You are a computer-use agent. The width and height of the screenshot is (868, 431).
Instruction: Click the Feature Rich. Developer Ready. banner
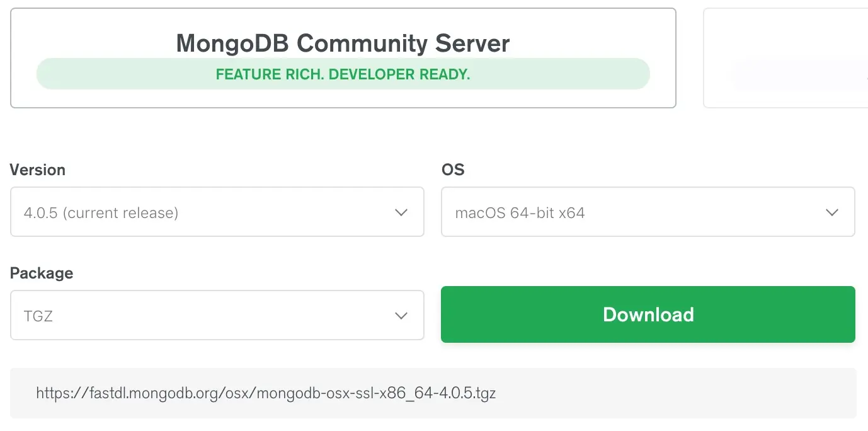(x=343, y=74)
